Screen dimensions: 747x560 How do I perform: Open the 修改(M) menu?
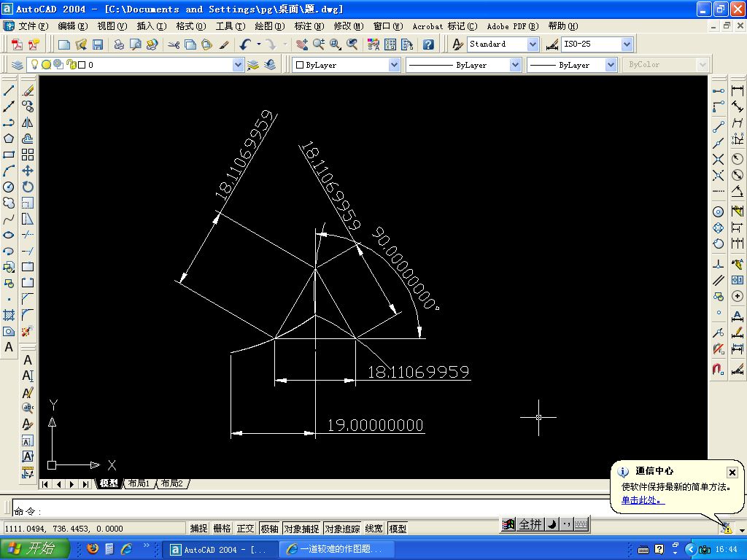click(x=349, y=26)
